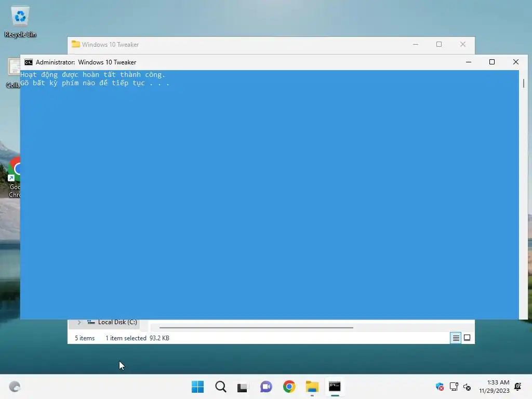This screenshot has width=532, height=399.
Task: Click "5 items" in Explorer status bar
Action: point(85,338)
